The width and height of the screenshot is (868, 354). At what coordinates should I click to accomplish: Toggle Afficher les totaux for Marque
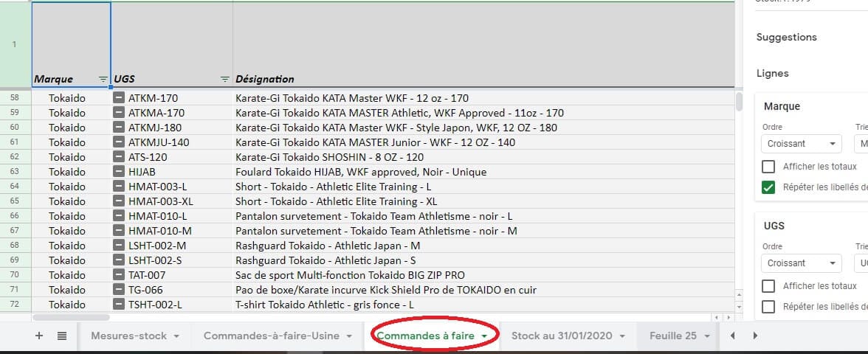(x=768, y=167)
